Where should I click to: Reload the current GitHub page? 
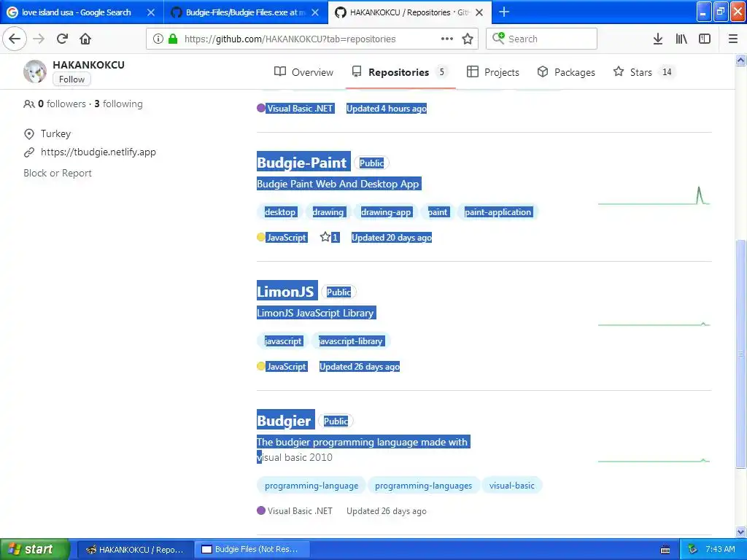[x=62, y=39]
